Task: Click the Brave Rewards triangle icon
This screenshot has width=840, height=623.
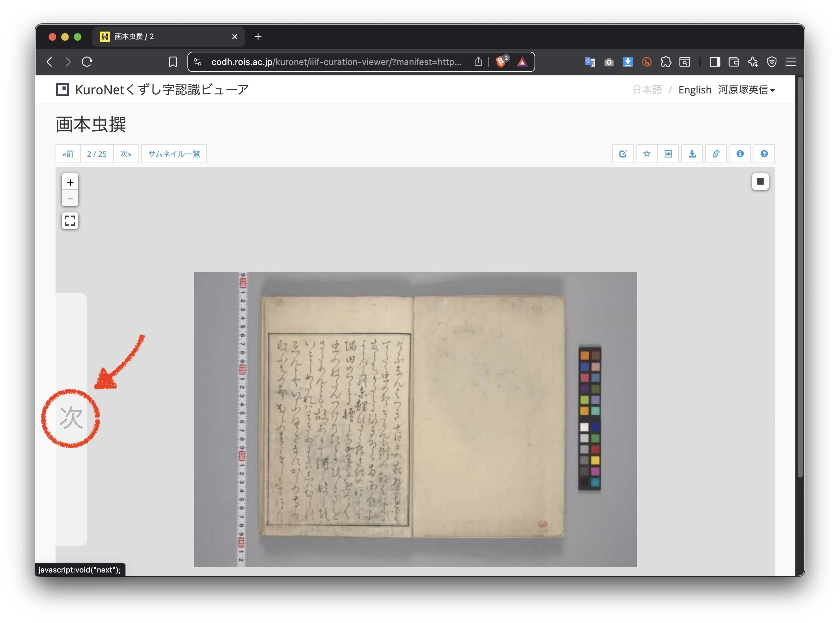Action: point(522,62)
